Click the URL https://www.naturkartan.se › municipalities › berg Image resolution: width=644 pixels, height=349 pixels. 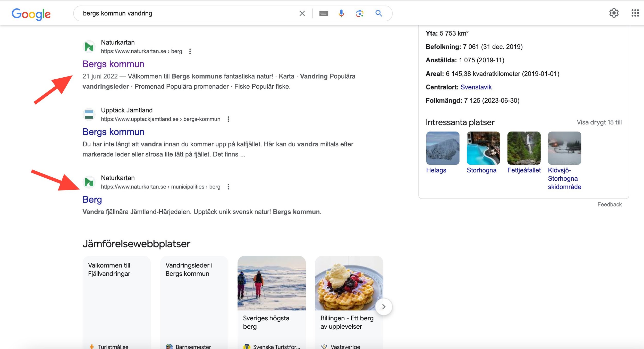160,187
